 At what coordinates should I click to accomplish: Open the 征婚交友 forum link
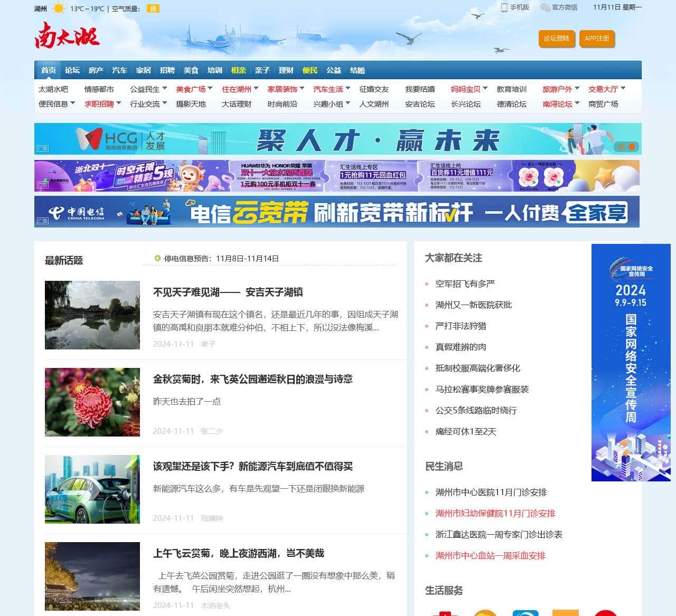coord(374,89)
